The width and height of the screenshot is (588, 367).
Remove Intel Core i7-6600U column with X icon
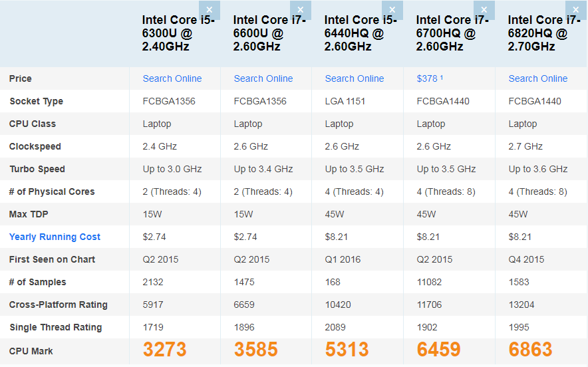pyautogui.click(x=300, y=10)
